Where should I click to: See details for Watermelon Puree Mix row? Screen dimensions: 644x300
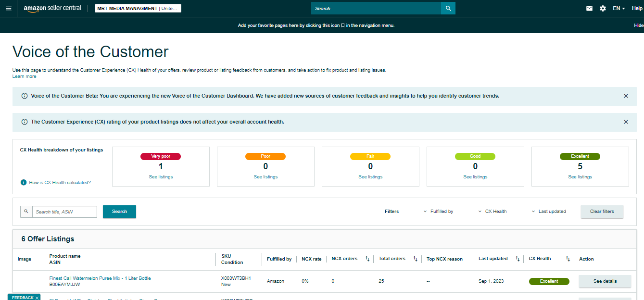click(605, 281)
